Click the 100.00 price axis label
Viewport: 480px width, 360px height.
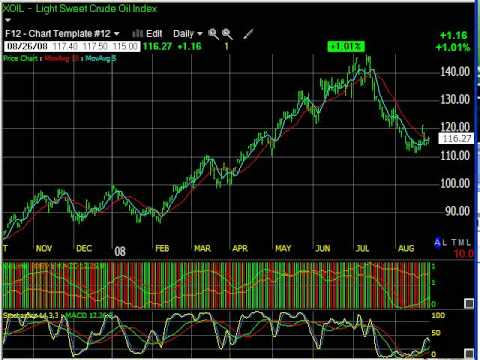click(x=455, y=183)
